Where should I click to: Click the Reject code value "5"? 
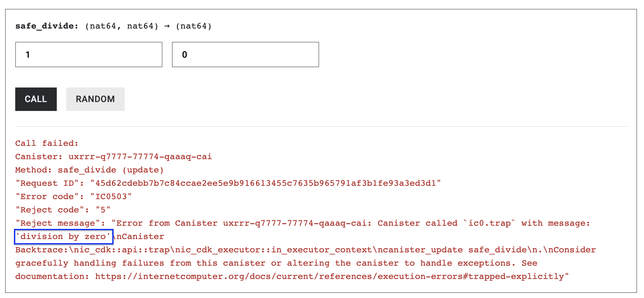103,210
